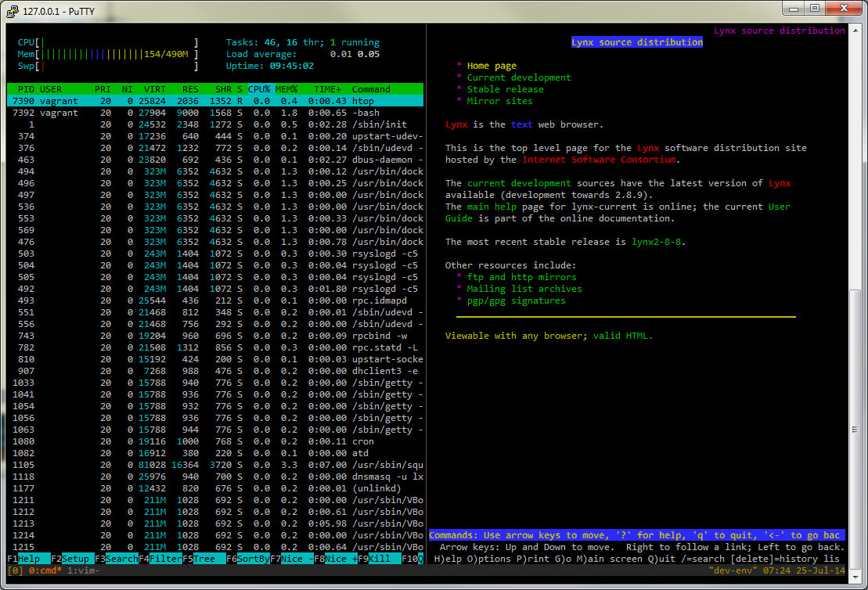Click the PuTTY icon in title bar
The height and width of the screenshot is (590, 868).
click(x=13, y=10)
